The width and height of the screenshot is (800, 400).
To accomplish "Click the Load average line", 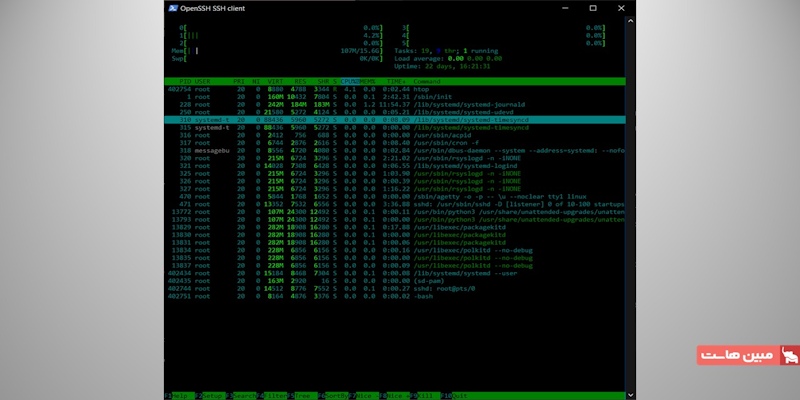I will pyautogui.click(x=448, y=59).
